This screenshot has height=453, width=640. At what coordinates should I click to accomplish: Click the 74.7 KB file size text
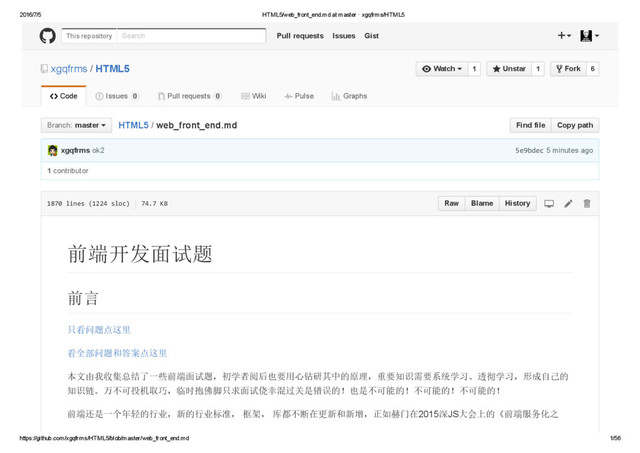[155, 203]
